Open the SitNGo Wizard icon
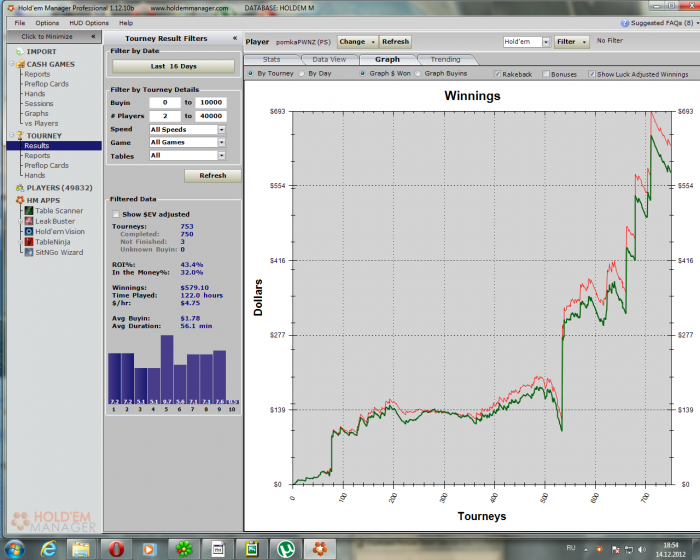Image resolution: width=700 pixels, height=560 pixels. [29, 252]
